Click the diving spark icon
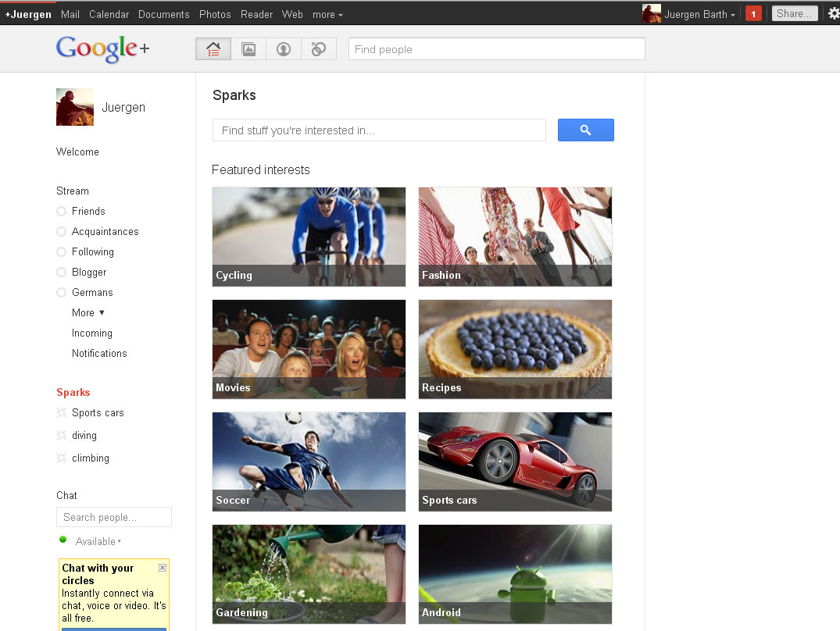The image size is (840, 631). click(61, 435)
